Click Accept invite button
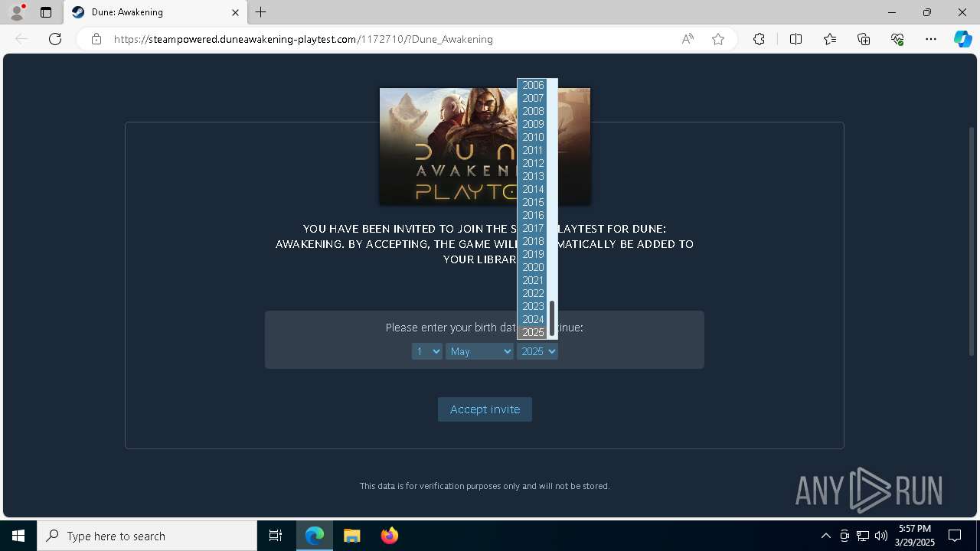Image resolution: width=980 pixels, height=551 pixels. pos(485,409)
